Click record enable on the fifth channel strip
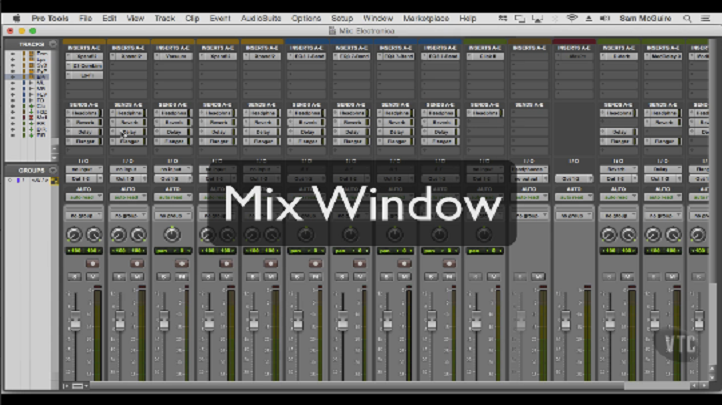The height and width of the screenshot is (405, 722). (271, 263)
